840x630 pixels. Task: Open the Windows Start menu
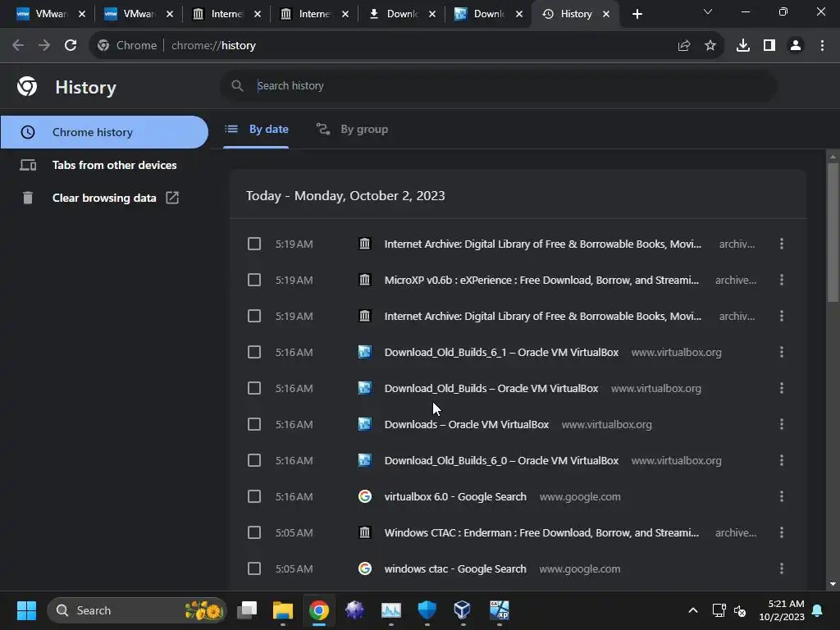click(26, 610)
